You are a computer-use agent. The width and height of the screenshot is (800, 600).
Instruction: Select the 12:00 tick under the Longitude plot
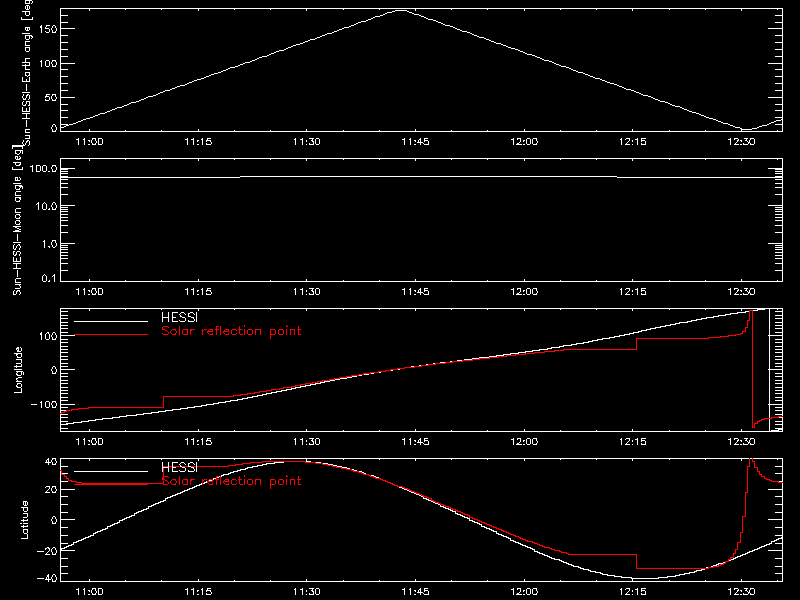(x=524, y=442)
